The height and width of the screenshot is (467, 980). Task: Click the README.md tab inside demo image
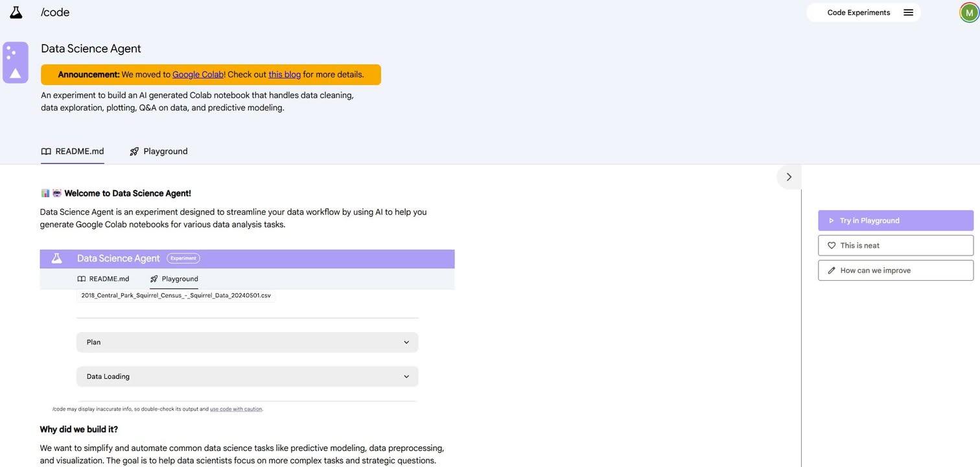[x=103, y=279]
